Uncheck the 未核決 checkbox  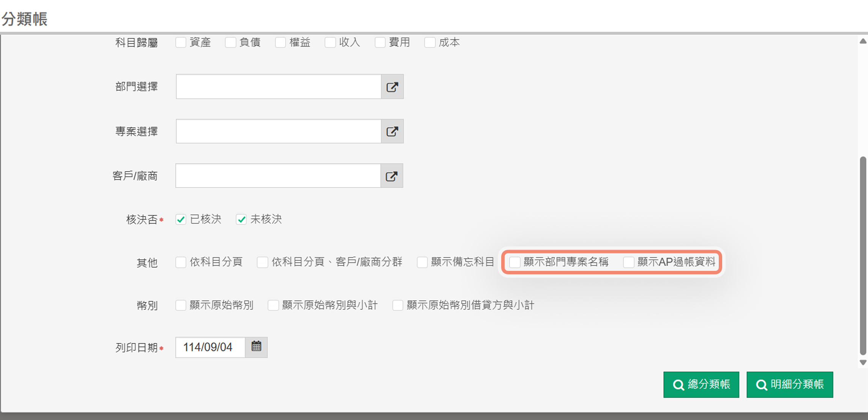[x=241, y=219]
